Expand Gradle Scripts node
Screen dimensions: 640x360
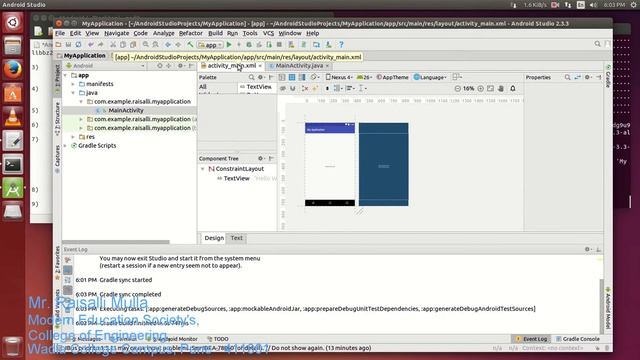click(65, 146)
